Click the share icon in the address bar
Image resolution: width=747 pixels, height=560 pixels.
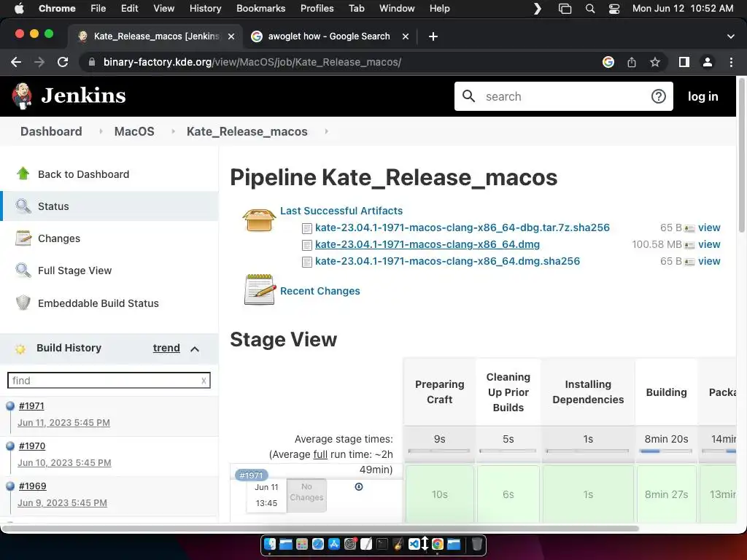click(x=632, y=62)
